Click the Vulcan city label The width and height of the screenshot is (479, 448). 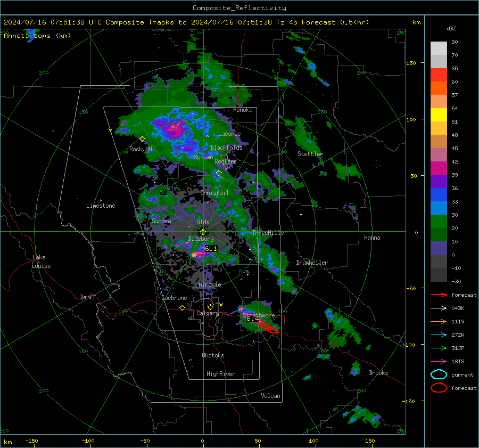[x=271, y=396]
